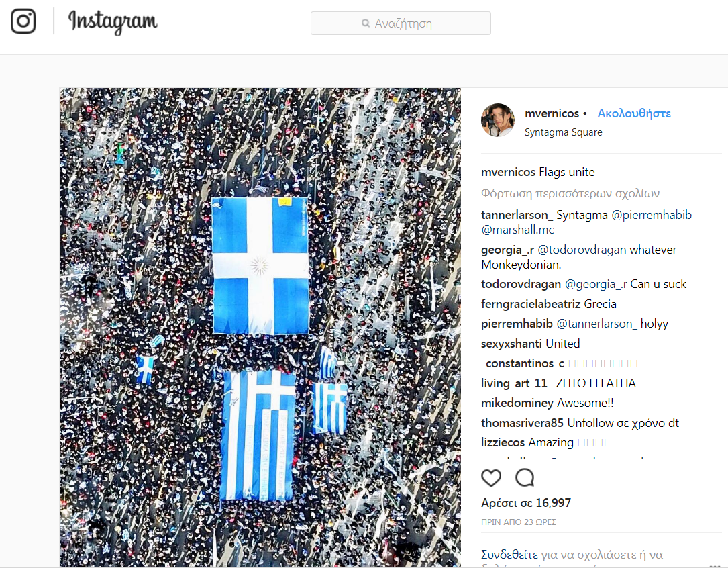Click the comment speech bubble icon
The width and height of the screenshot is (728, 568).
[x=525, y=478]
